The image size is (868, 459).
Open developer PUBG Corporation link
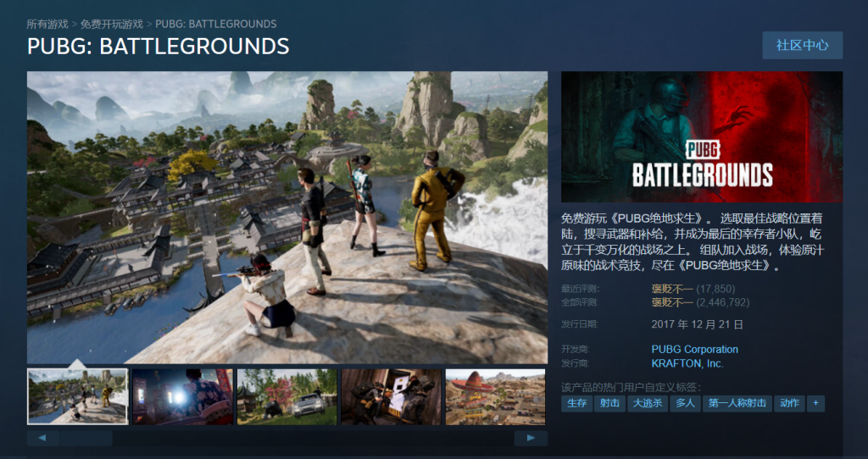click(x=695, y=350)
